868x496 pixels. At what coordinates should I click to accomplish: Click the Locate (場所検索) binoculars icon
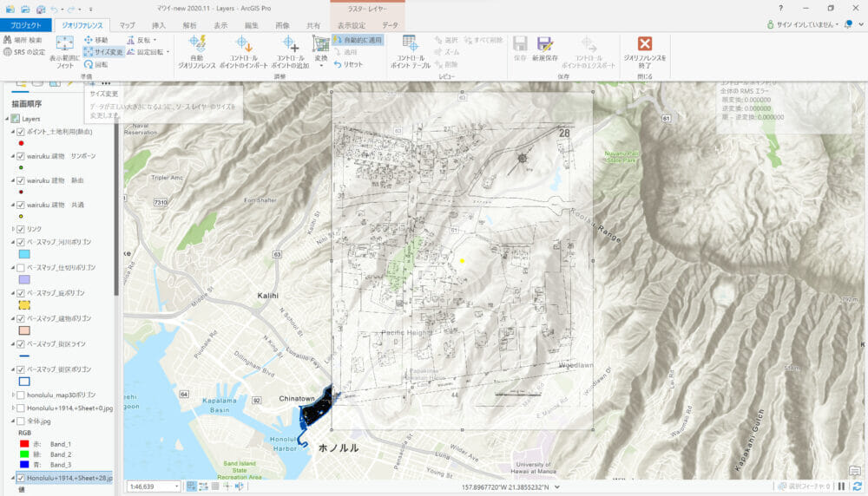click(x=7, y=40)
